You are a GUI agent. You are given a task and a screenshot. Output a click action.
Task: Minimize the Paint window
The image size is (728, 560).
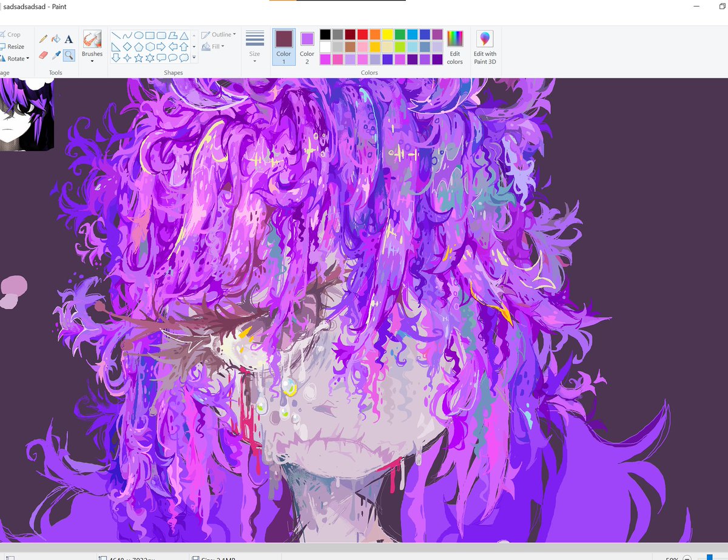696,6
